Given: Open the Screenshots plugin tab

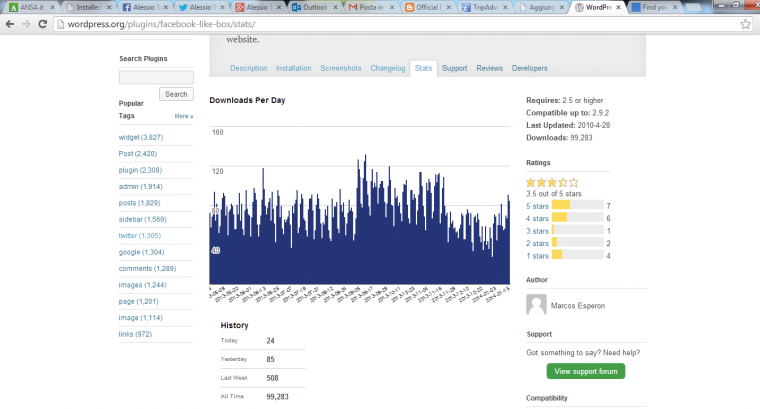Looking at the screenshot, I should [x=341, y=68].
